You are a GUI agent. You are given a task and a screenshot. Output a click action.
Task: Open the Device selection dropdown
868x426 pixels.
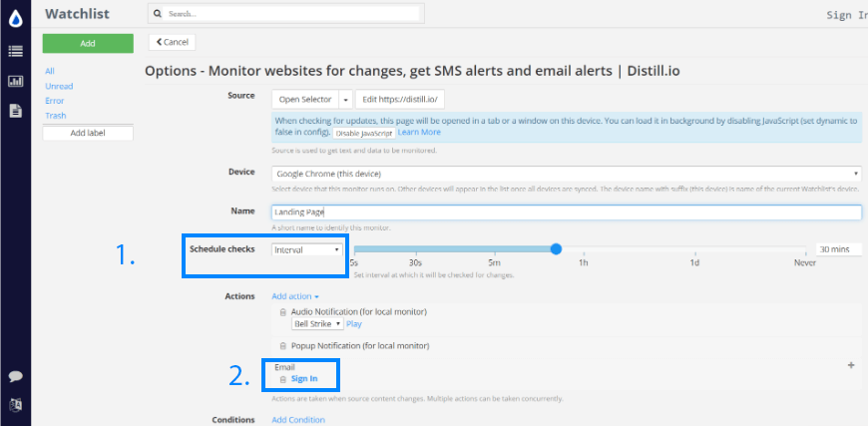point(566,173)
